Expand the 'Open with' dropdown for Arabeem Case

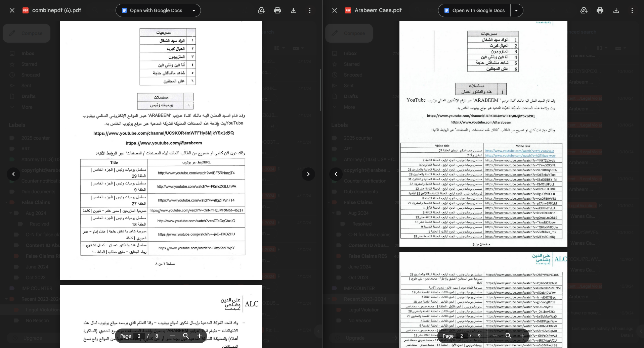point(516,10)
